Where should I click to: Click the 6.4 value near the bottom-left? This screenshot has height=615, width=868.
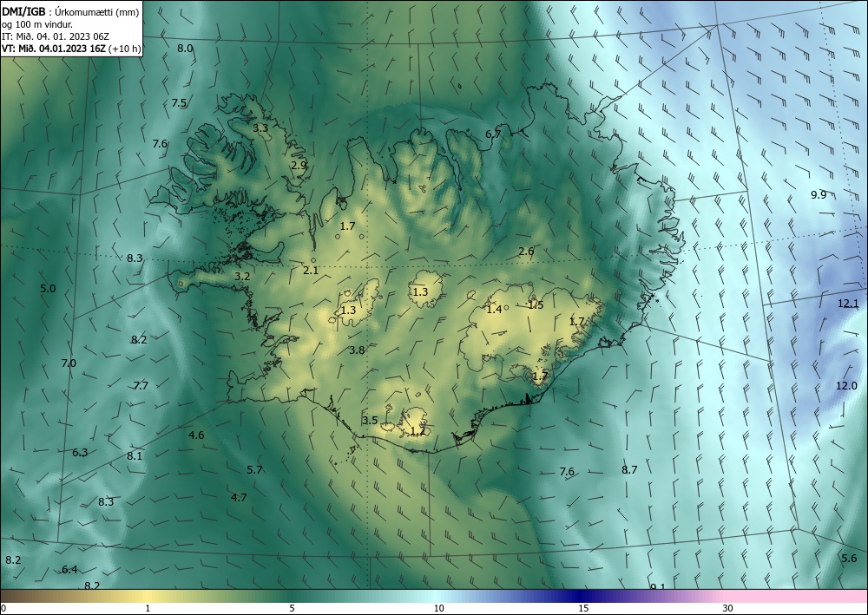(69, 569)
